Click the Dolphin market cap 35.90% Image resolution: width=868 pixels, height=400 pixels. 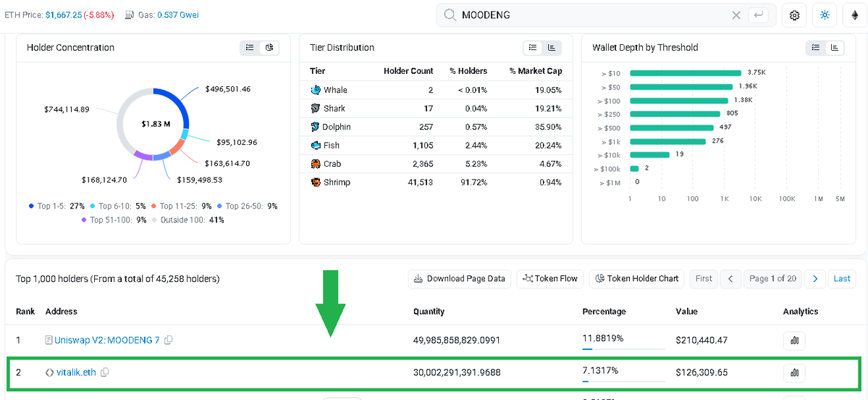pyautogui.click(x=549, y=127)
